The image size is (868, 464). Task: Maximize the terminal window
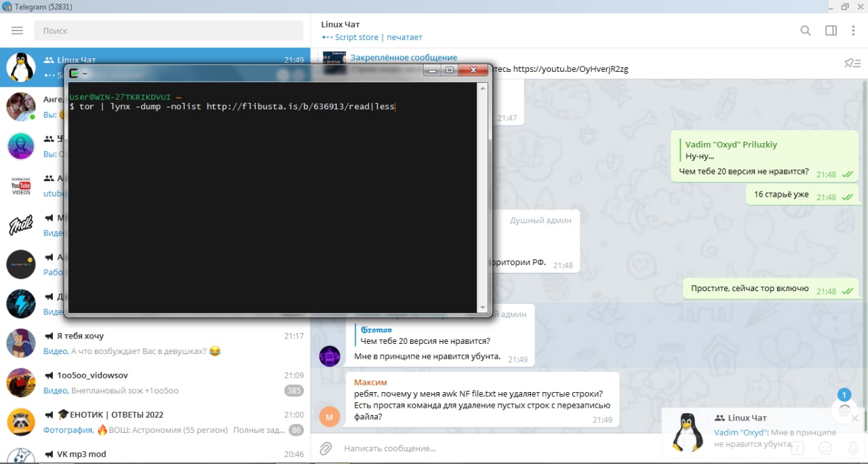tap(449, 70)
